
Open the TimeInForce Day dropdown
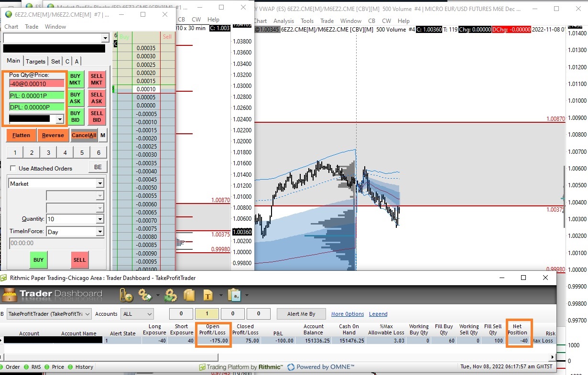tap(100, 231)
